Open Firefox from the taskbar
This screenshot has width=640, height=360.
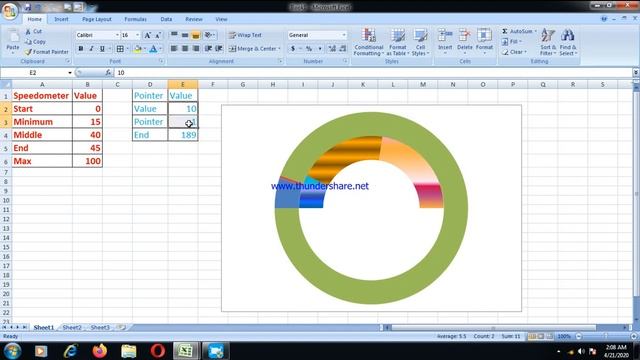tap(100, 351)
